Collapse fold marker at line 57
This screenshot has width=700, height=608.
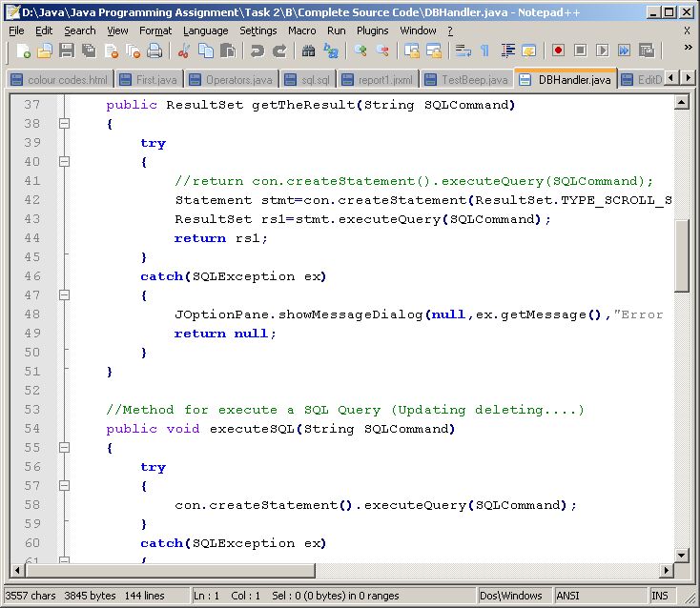point(65,485)
